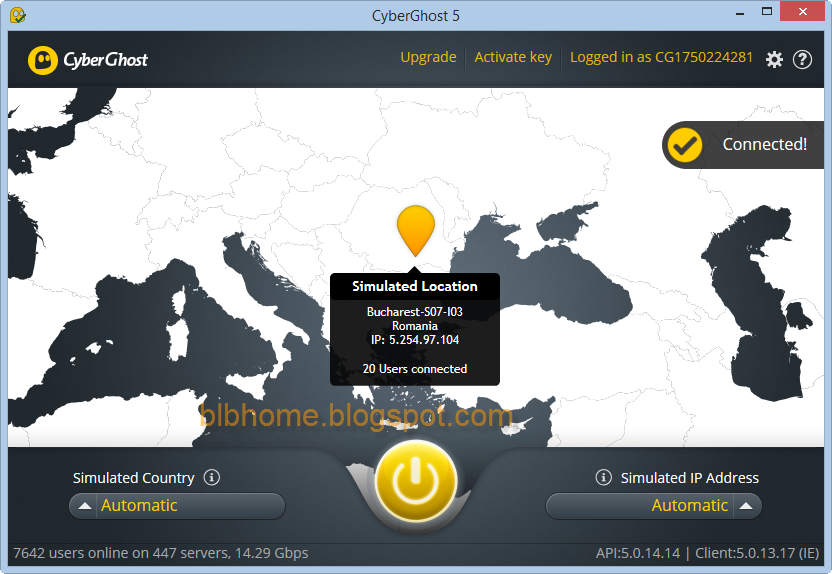This screenshot has width=832, height=574.
Task: Maximize the CyberGhost window
Action: coord(767,12)
